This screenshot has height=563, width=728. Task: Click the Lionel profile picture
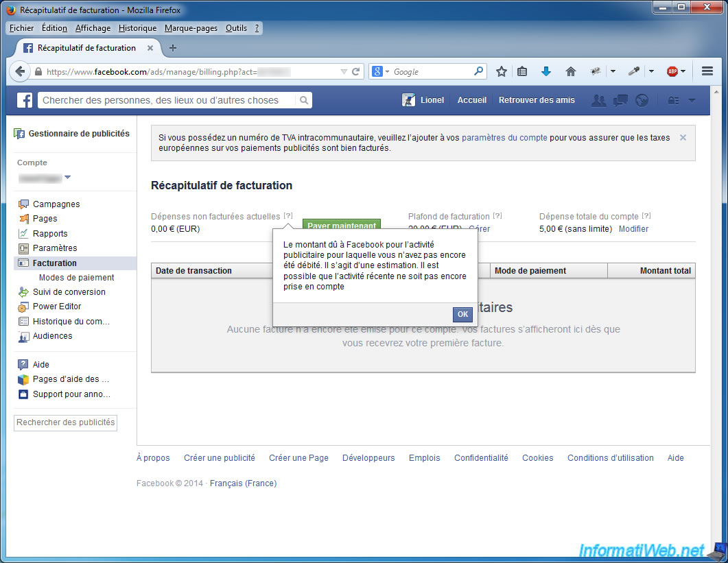tap(408, 100)
